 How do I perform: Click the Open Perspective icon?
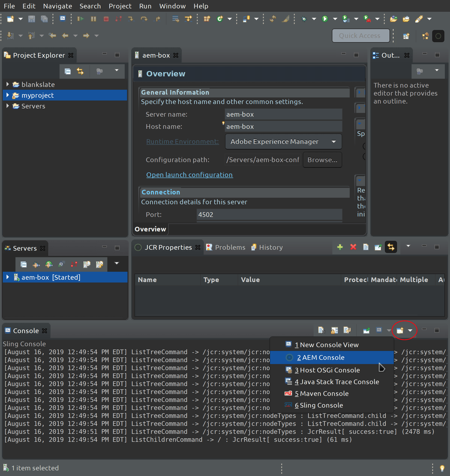tap(406, 36)
